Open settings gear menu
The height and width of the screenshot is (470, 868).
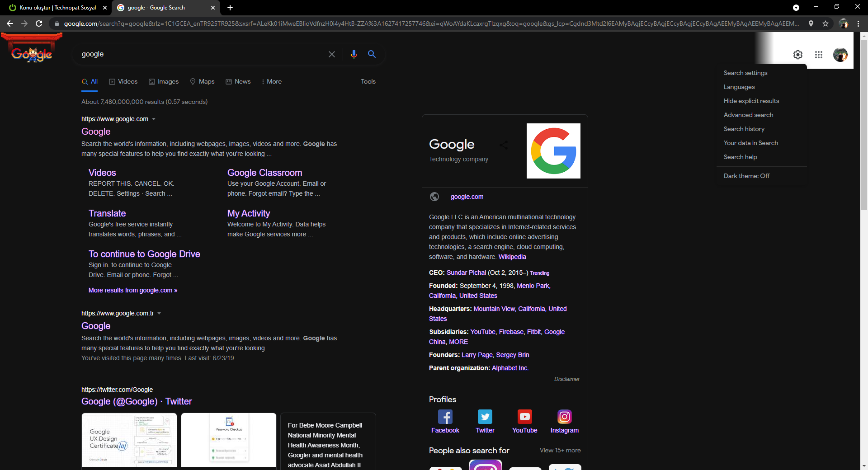[x=798, y=55]
